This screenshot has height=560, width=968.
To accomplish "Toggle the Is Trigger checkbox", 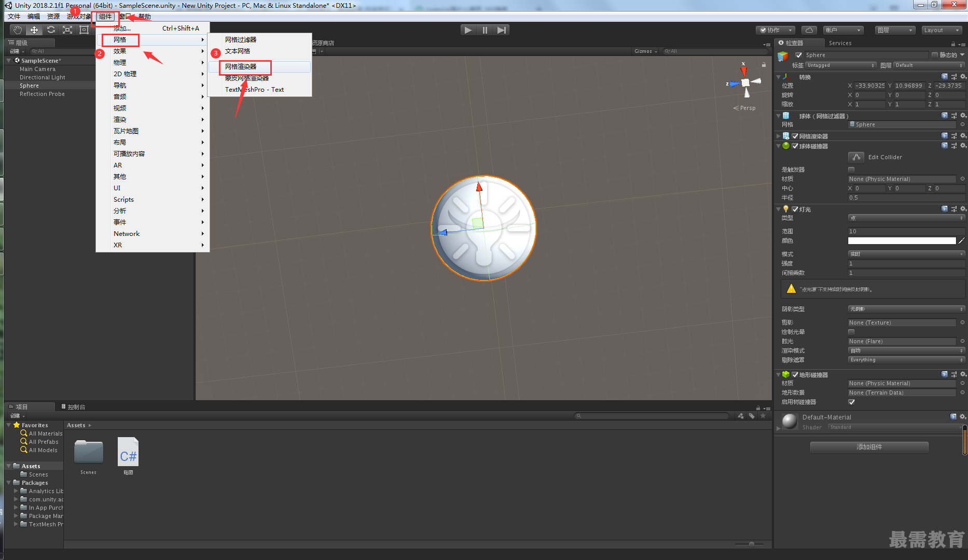I will pos(851,170).
